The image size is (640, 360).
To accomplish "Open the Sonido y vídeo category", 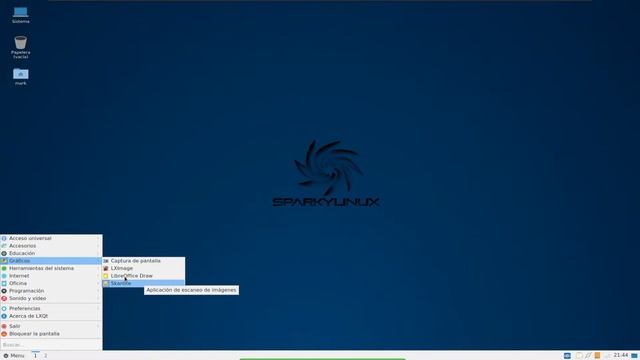I will [51, 298].
